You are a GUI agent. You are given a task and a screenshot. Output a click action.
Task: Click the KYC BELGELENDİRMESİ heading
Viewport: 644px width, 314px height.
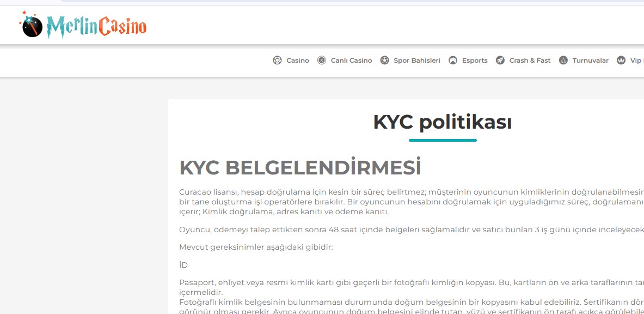[300, 168]
